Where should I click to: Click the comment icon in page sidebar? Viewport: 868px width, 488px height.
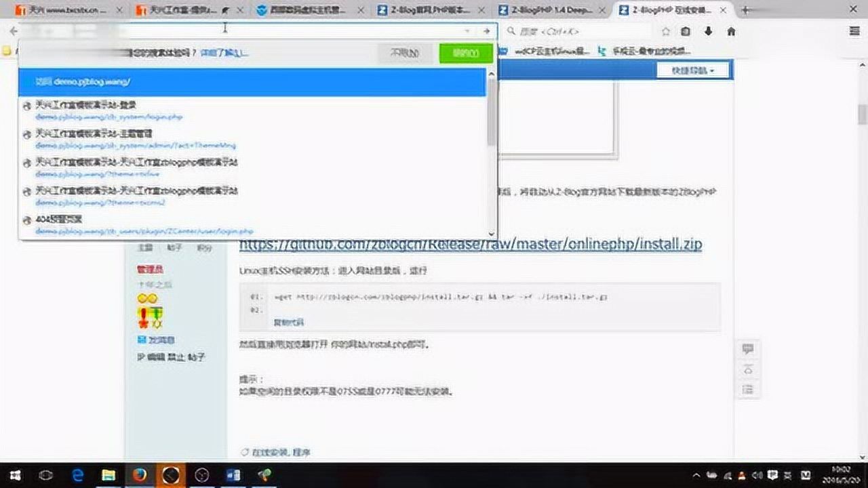(749, 348)
